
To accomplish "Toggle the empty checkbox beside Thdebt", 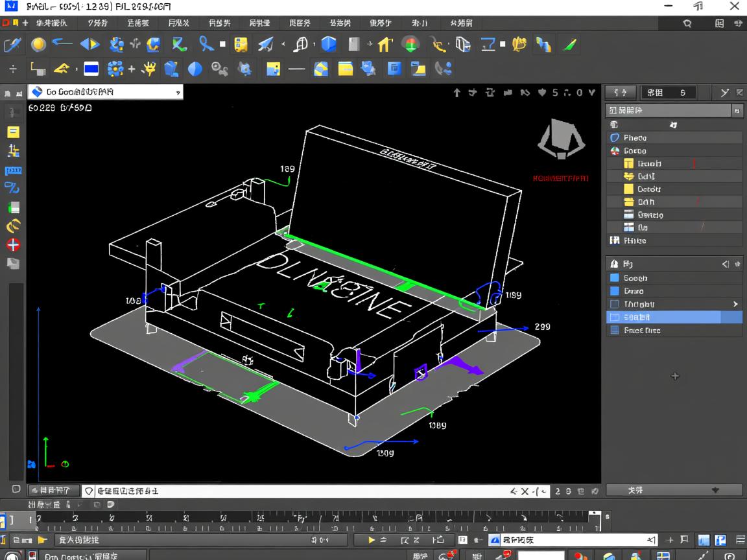I will [615, 304].
